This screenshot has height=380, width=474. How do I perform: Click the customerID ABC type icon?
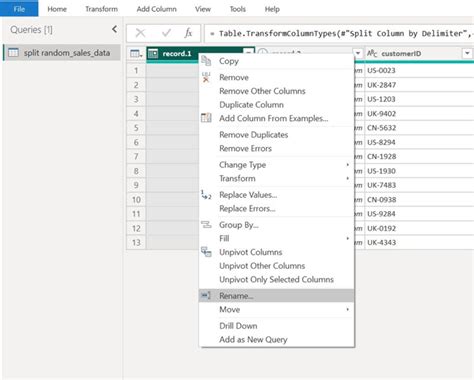click(x=372, y=53)
